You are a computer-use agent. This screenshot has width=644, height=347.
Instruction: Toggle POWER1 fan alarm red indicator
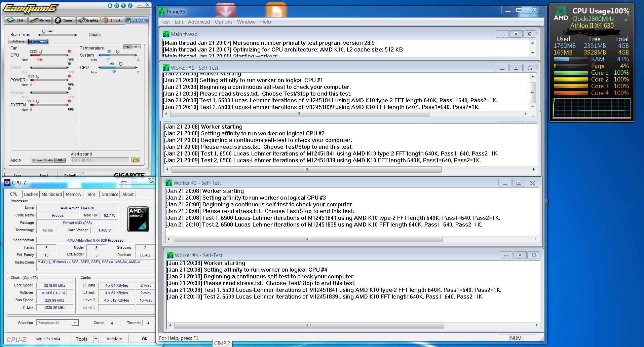pyautogui.click(x=69, y=76)
